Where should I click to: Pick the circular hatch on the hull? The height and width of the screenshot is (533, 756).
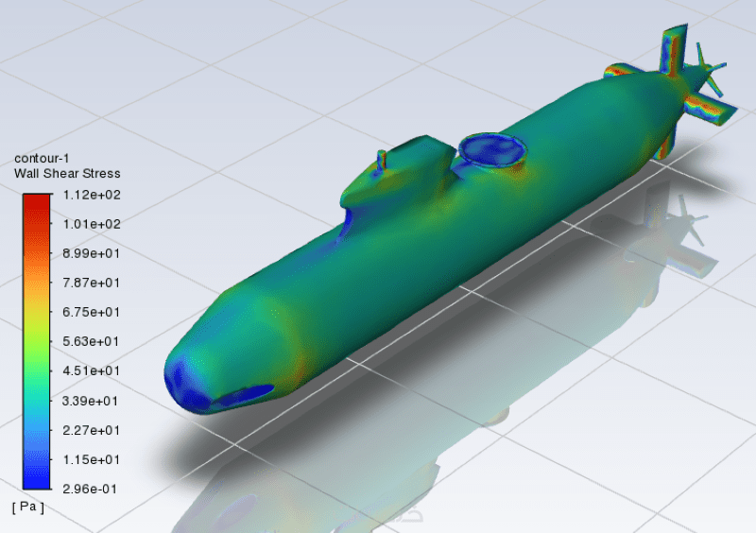(x=491, y=149)
